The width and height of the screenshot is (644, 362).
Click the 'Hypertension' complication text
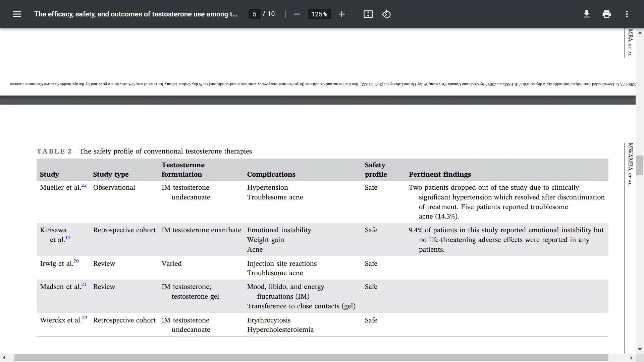[x=267, y=187]
